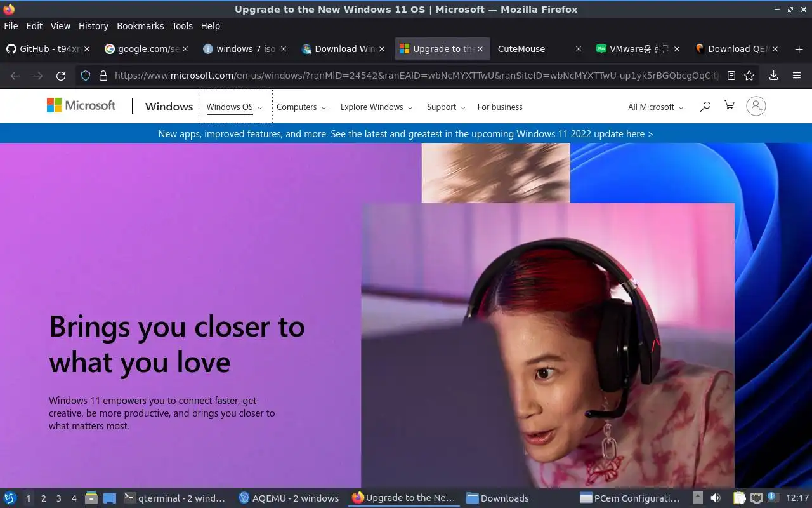Screen dimensions: 812x508
Task: Click the sign-in account avatar icon
Action: click(x=756, y=106)
